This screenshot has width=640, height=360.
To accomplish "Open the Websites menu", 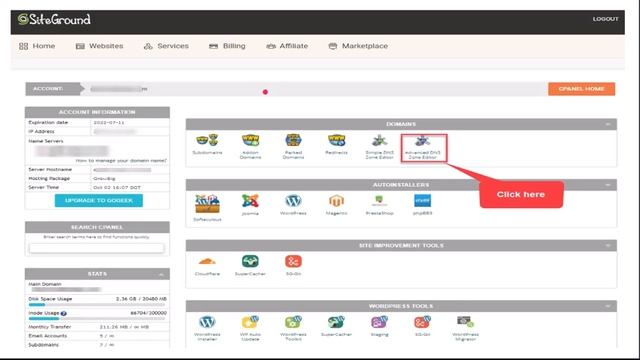I will (x=100, y=46).
